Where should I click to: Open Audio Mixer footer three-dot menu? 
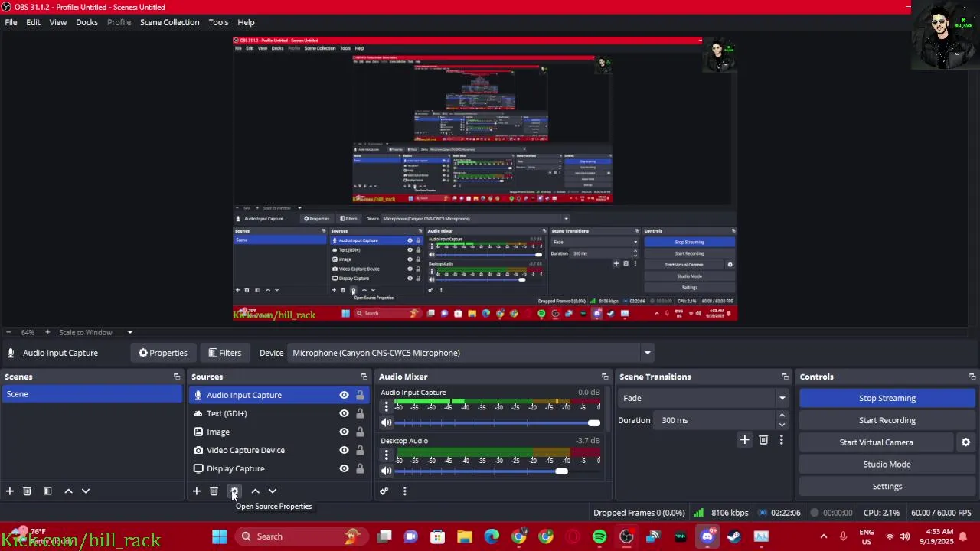tap(404, 491)
